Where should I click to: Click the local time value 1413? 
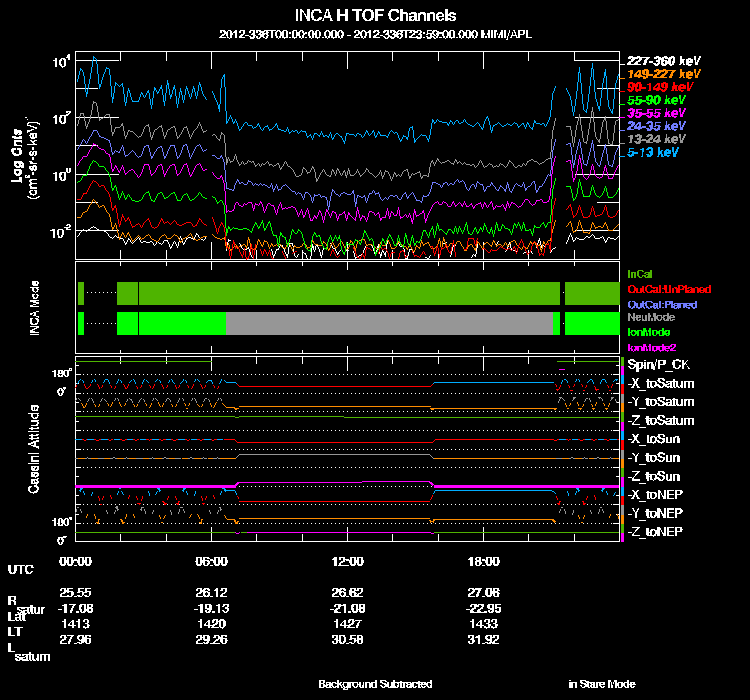[76, 624]
